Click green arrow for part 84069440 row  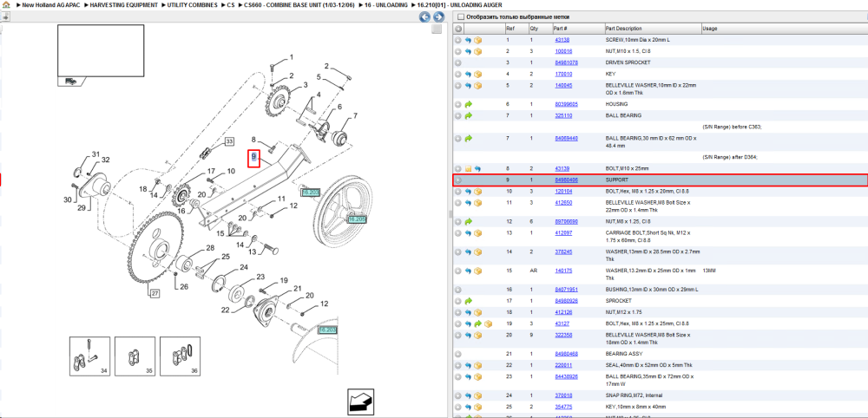(469, 138)
